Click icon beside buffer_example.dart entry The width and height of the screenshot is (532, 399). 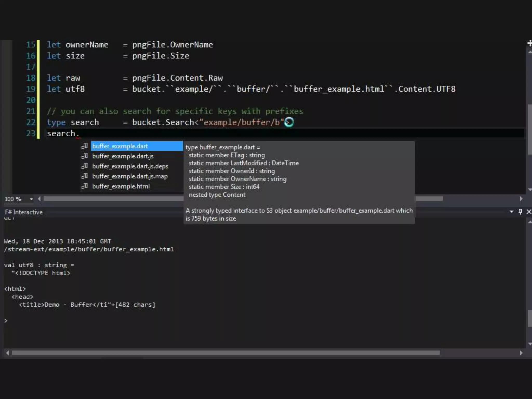[x=85, y=146]
